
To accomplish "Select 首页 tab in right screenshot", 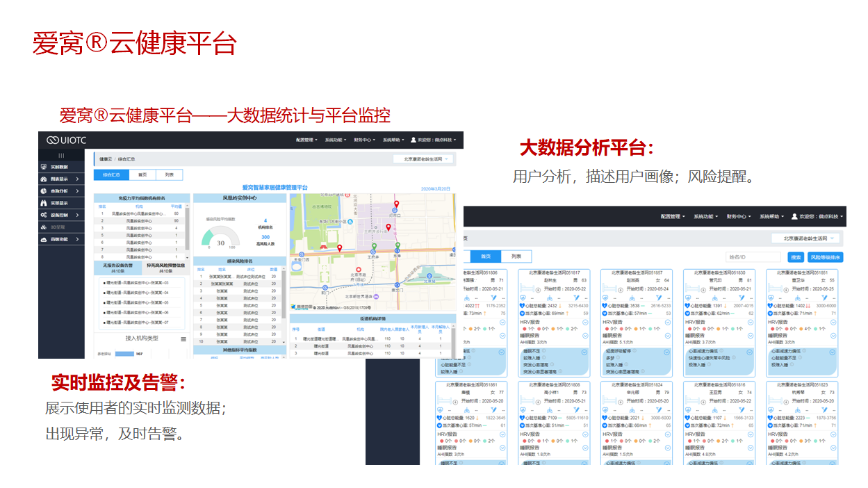I will click(x=486, y=257).
